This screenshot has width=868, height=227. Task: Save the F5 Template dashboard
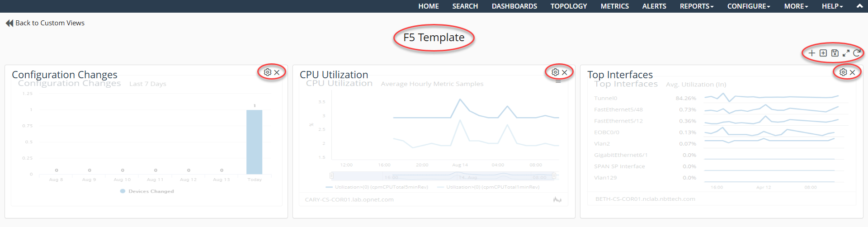tap(835, 53)
